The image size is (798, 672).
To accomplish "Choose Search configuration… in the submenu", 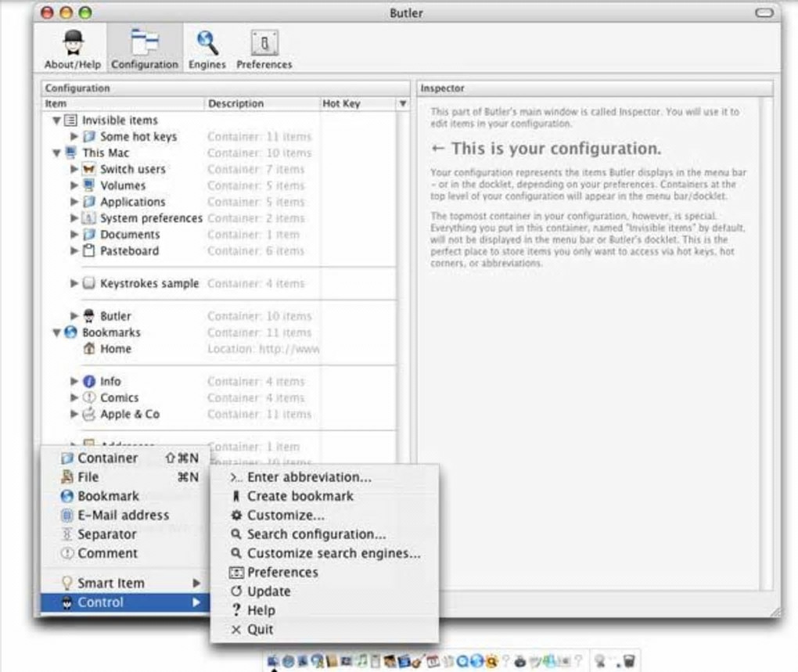I will pyautogui.click(x=324, y=534).
